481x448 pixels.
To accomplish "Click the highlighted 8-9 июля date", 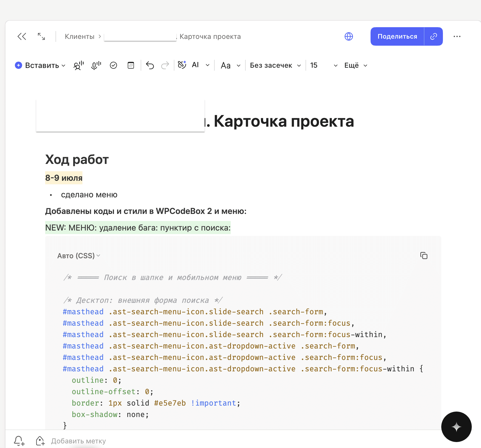I will (x=64, y=178).
